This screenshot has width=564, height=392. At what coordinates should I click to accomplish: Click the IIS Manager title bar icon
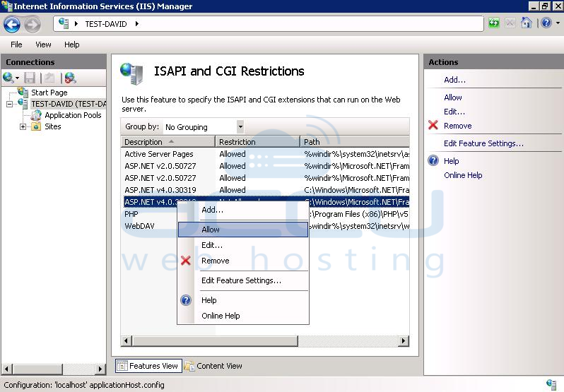pos(6,6)
